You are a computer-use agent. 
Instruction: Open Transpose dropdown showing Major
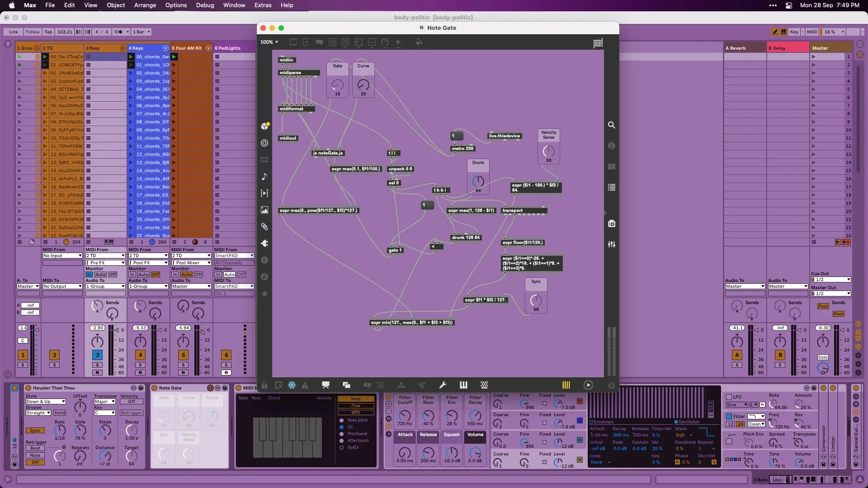104,401
